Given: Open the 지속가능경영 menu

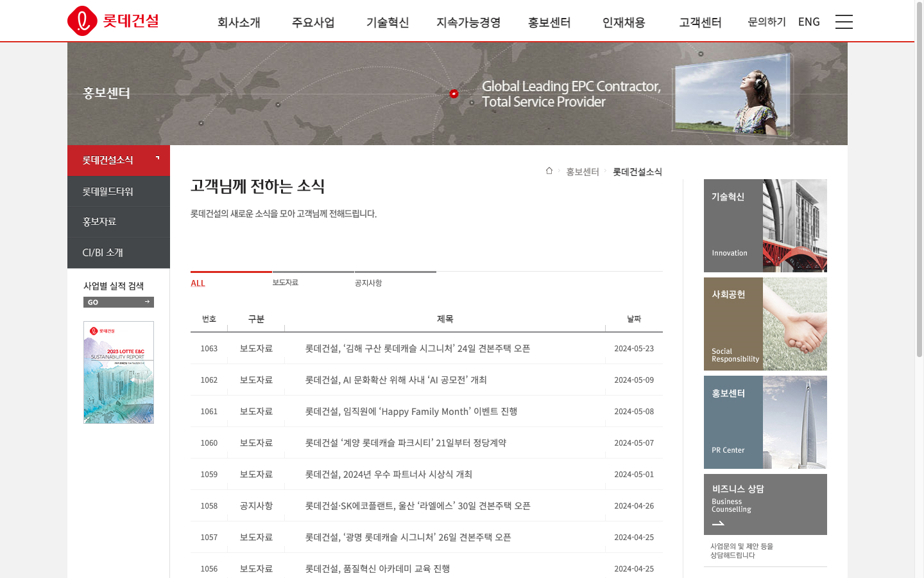Looking at the screenshot, I should [468, 22].
